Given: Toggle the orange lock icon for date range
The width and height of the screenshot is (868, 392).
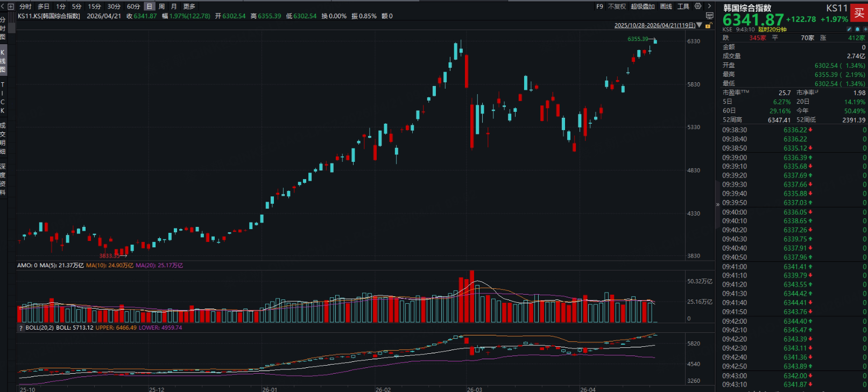Looking at the screenshot, I should tap(709, 25).
